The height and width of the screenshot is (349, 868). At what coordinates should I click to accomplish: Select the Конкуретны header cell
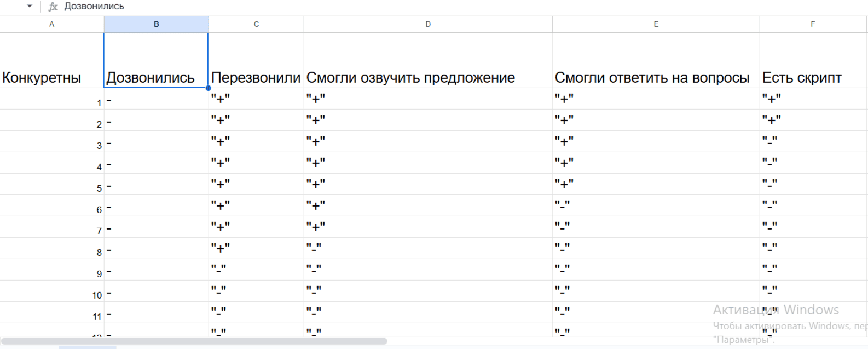pos(52,60)
